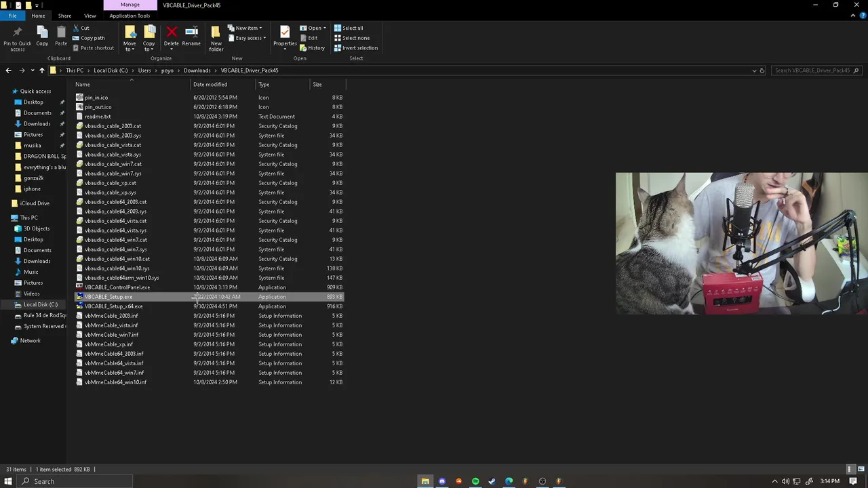
Task: Click the Manage contextual tab
Action: pyautogui.click(x=130, y=5)
